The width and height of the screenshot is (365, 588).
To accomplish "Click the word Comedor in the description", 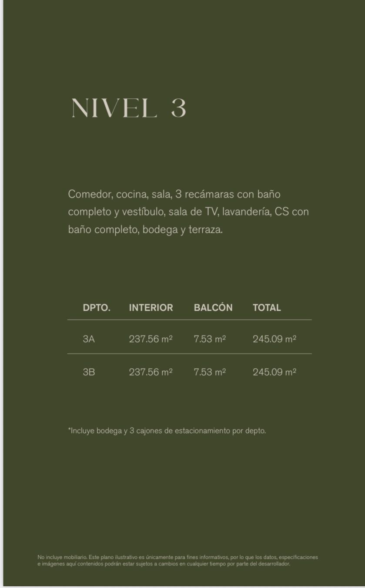I will coord(89,194).
